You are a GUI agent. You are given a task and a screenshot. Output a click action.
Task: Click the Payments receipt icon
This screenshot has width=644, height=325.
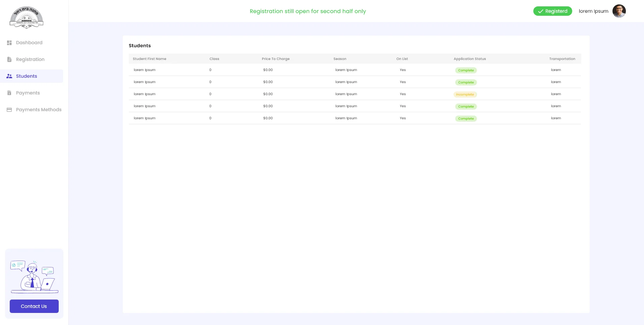(x=9, y=93)
